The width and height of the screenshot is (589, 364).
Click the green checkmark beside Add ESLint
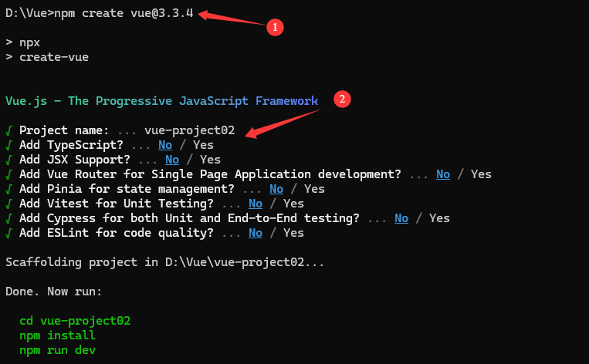(x=9, y=233)
